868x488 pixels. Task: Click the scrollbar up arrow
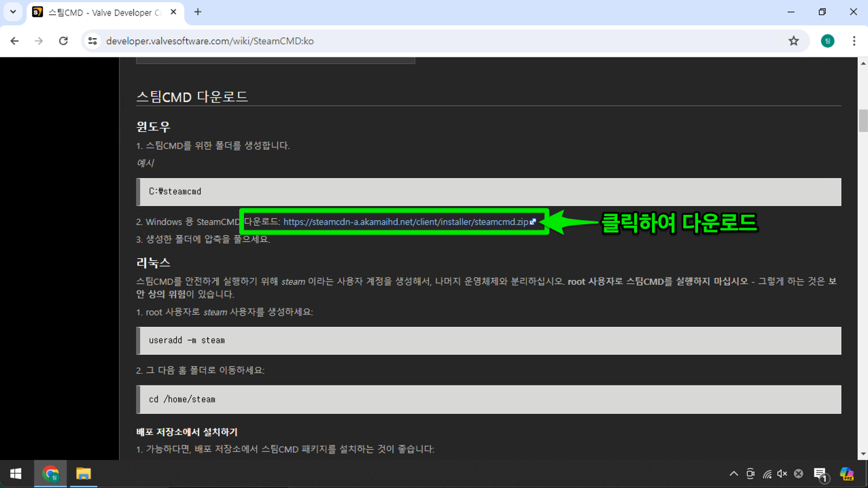(x=863, y=63)
